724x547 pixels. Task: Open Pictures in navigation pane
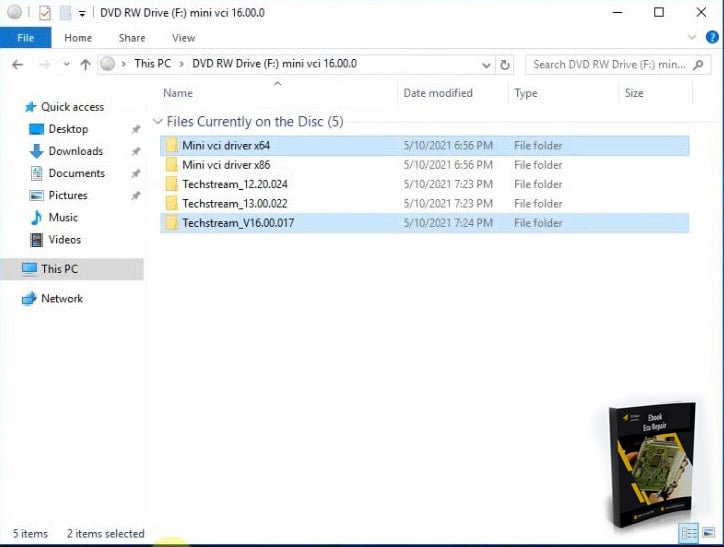pos(58,196)
